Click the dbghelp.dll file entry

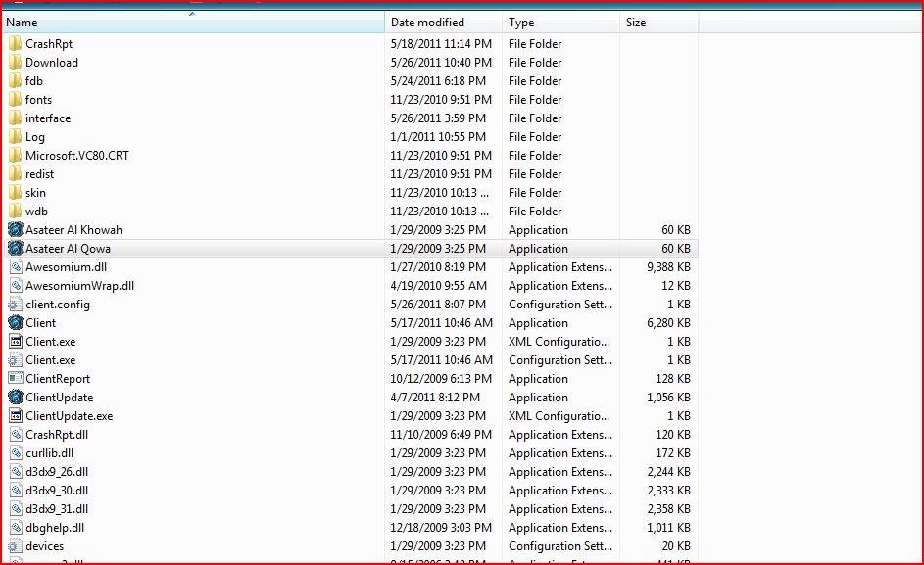point(55,528)
